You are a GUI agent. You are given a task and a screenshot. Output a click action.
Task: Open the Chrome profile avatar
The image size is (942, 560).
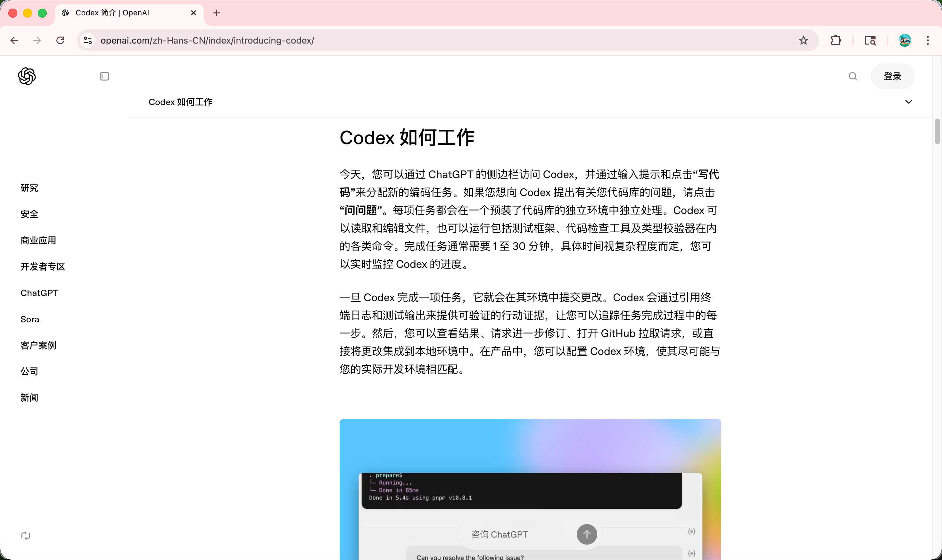point(905,40)
